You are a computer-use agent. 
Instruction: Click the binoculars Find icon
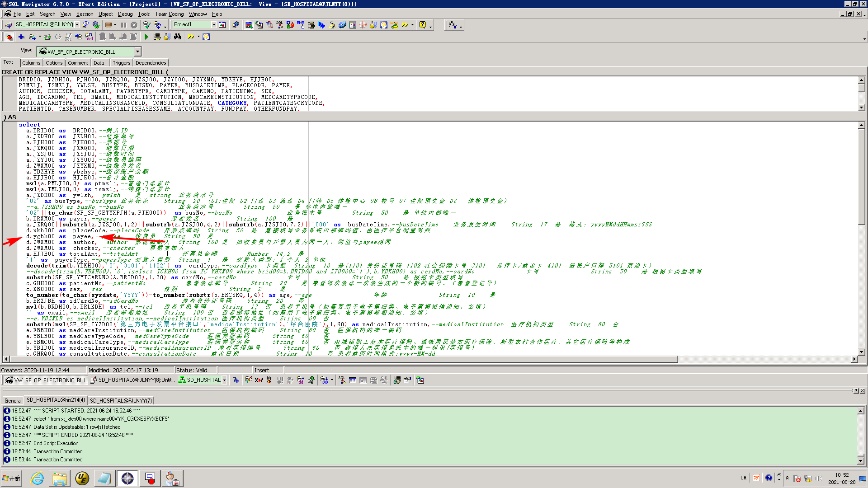177,37
